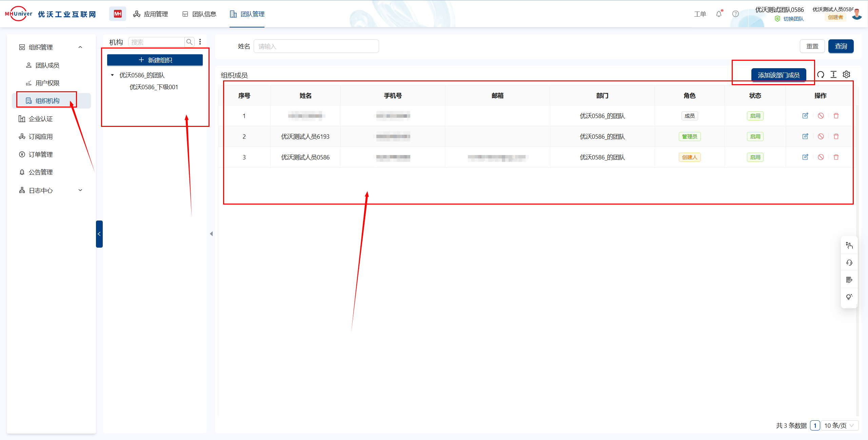
Task: Click the help question mark icon
Action: [735, 14]
